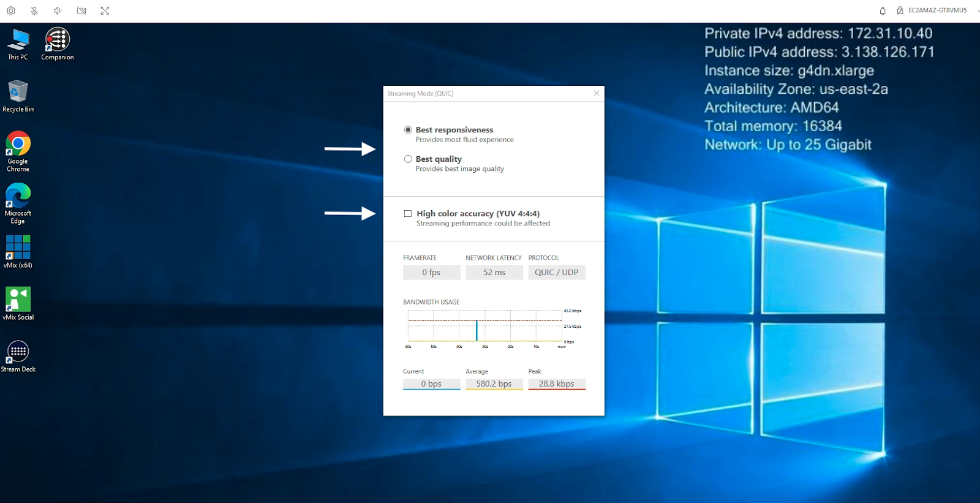Select the Microsoft Edge shortcut
Screen dimensions: 980x503
pyautogui.click(x=18, y=203)
